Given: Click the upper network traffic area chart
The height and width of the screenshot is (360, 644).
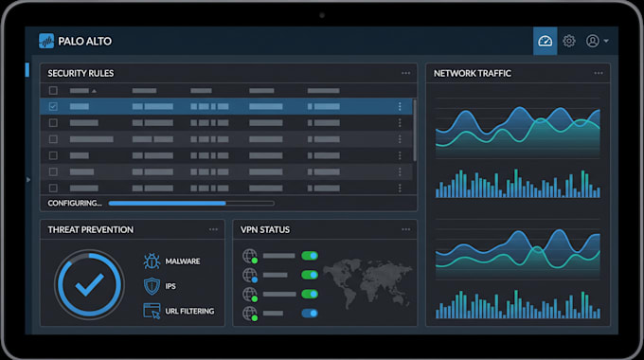Looking at the screenshot, I should (x=517, y=128).
